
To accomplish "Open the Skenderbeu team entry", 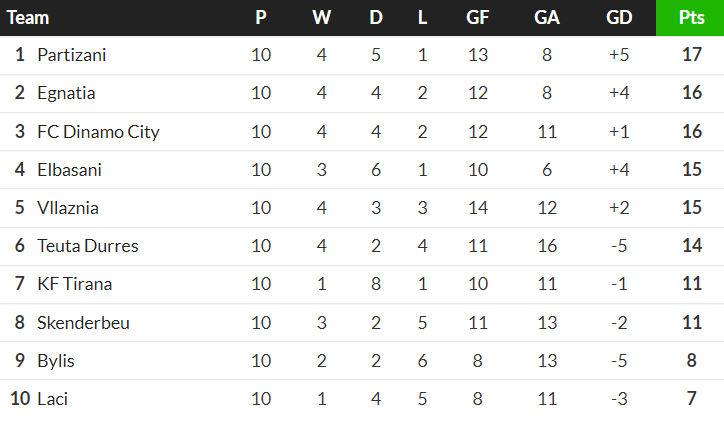I will click(x=83, y=323).
